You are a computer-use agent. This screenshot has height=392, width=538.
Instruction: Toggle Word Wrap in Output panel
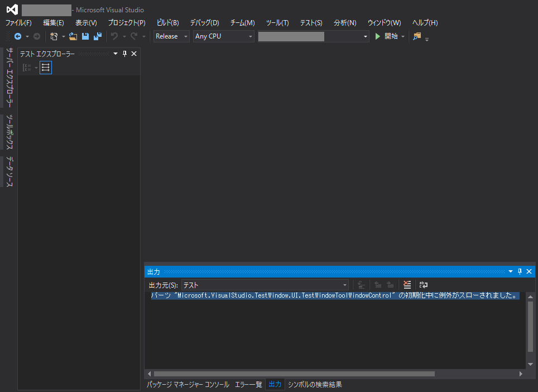point(424,285)
